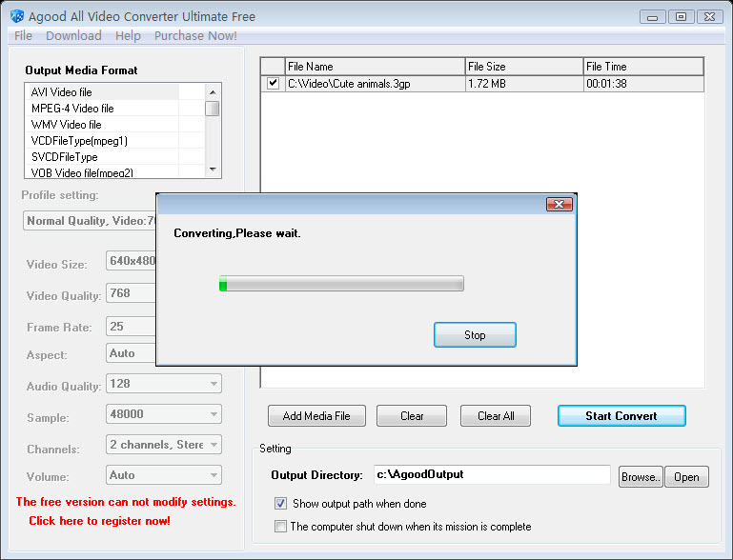Click the 00:01:38 file time cell
Viewport: 733px width, 560px height.
click(x=643, y=84)
